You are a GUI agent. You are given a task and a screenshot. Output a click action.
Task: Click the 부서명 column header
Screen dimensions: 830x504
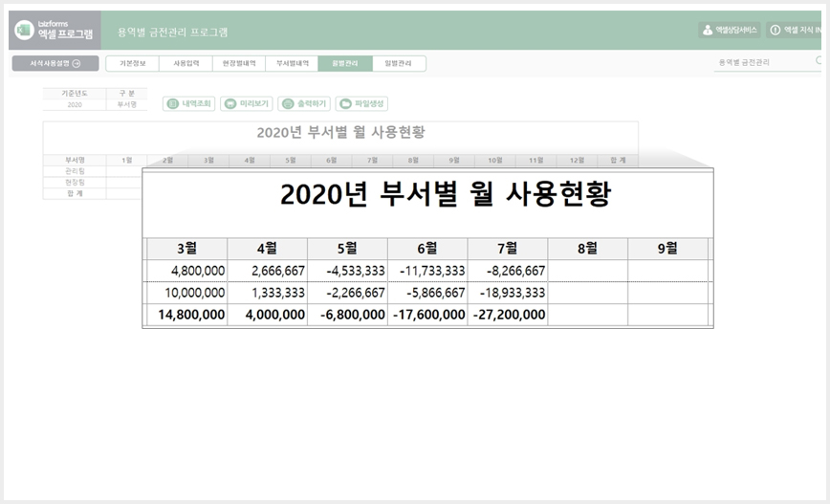75,160
